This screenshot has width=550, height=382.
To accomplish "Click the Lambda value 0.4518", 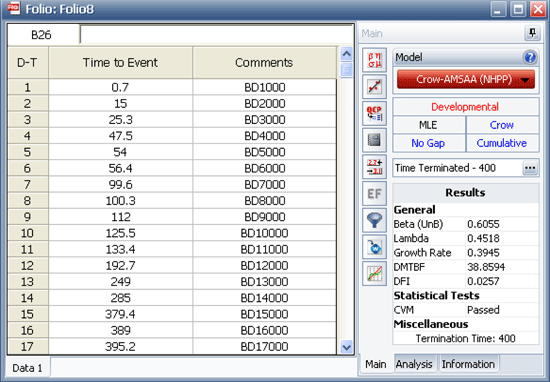I will click(483, 239).
